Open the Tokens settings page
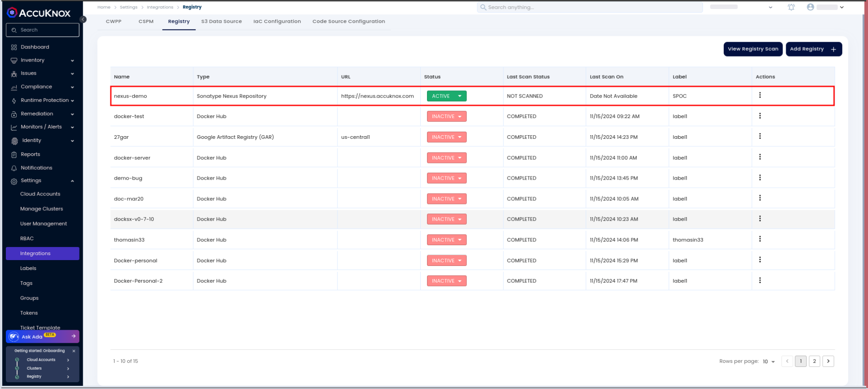 click(29, 313)
